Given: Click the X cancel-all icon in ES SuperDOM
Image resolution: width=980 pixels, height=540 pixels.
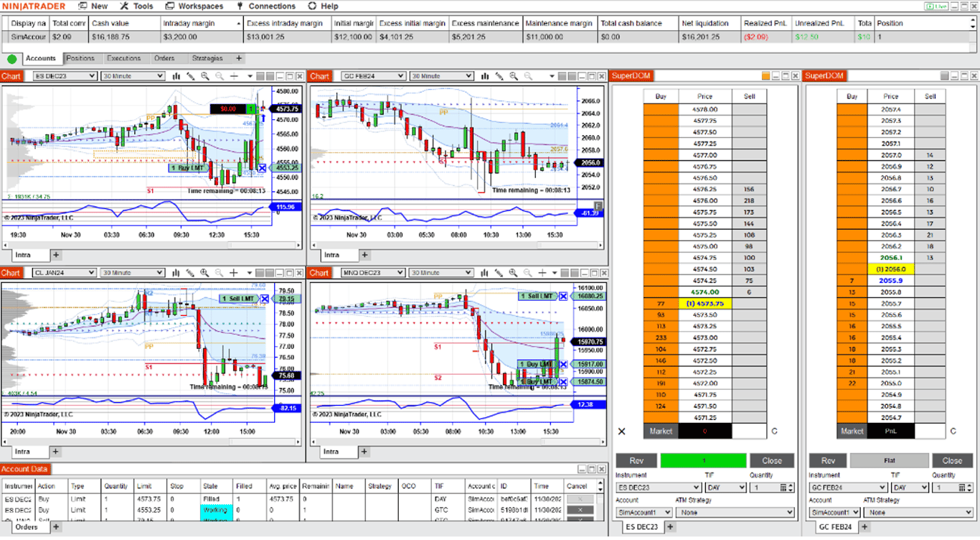Looking at the screenshot, I should pos(622,432).
